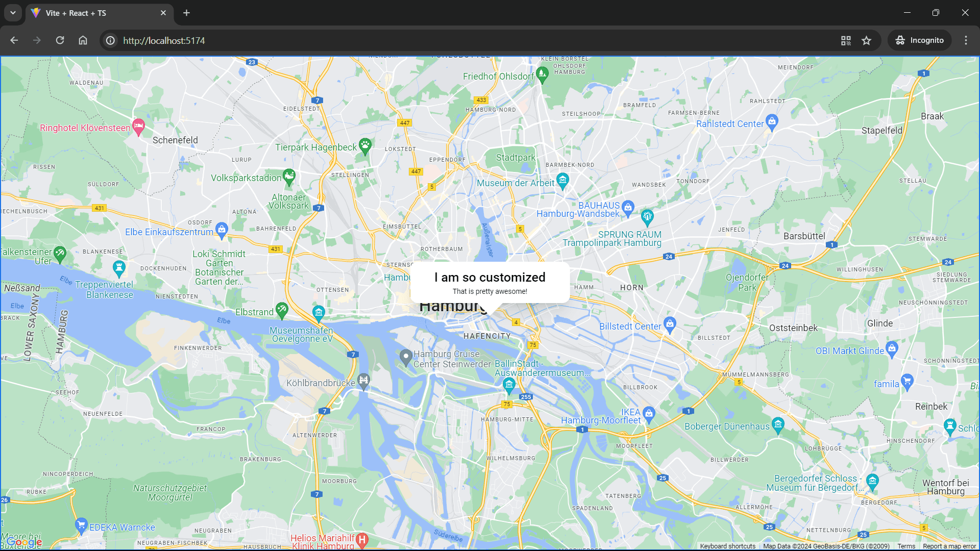Screen dimensions: 980x551
Task: Click the Google logo on map
Action: tap(24, 542)
